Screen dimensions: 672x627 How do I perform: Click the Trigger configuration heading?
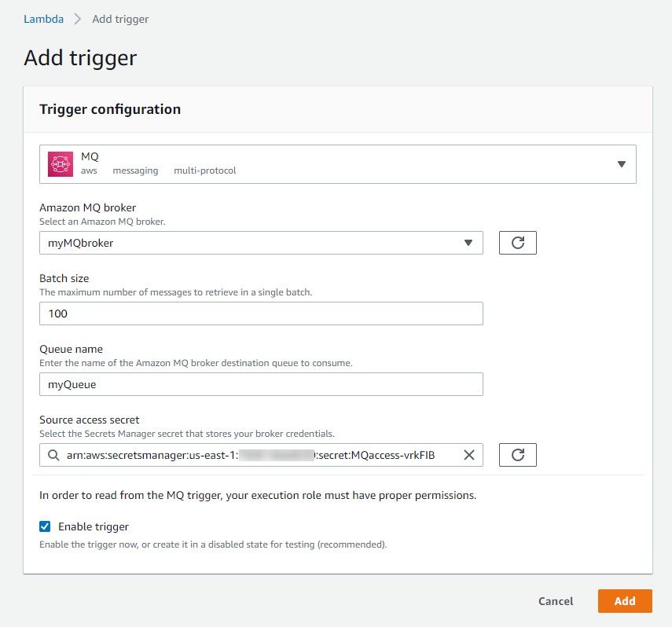point(110,109)
